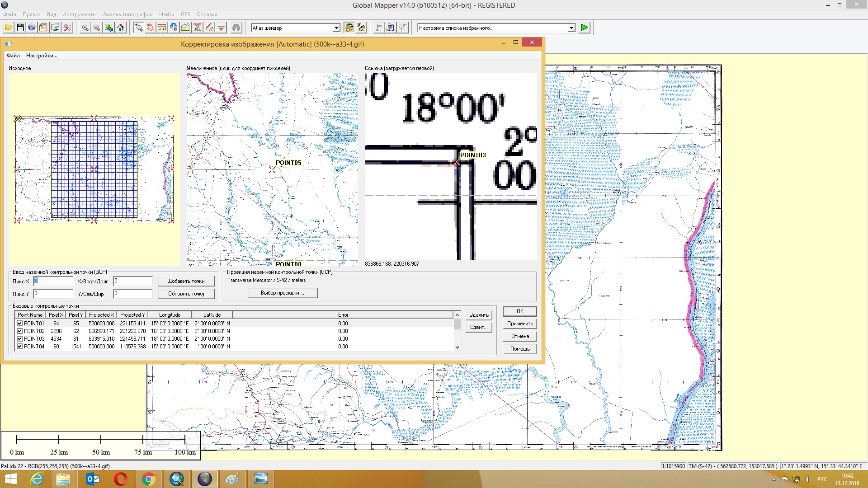
Task: Click the Добавить точки button
Action: click(x=186, y=281)
